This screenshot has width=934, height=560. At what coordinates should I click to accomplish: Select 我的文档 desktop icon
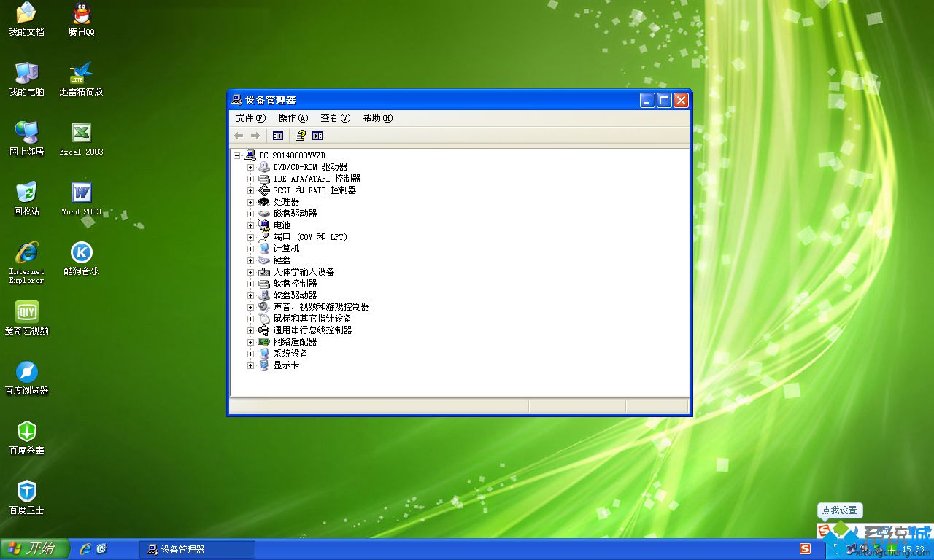coord(26,19)
